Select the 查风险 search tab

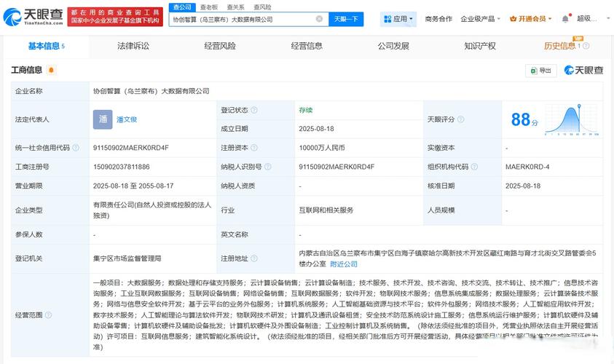tap(262, 7)
